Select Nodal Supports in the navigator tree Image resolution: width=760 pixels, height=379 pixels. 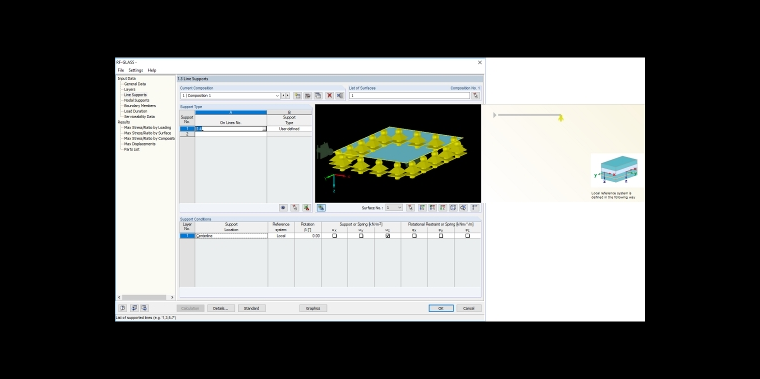click(x=136, y=100)
